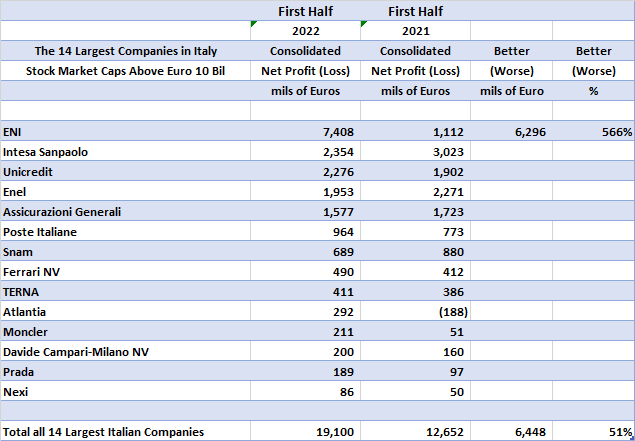Image resolution: width=635 pixels, height=441 pixels.
Task: Click green error indicator on 2021 cell
Action: coord(364,23)
